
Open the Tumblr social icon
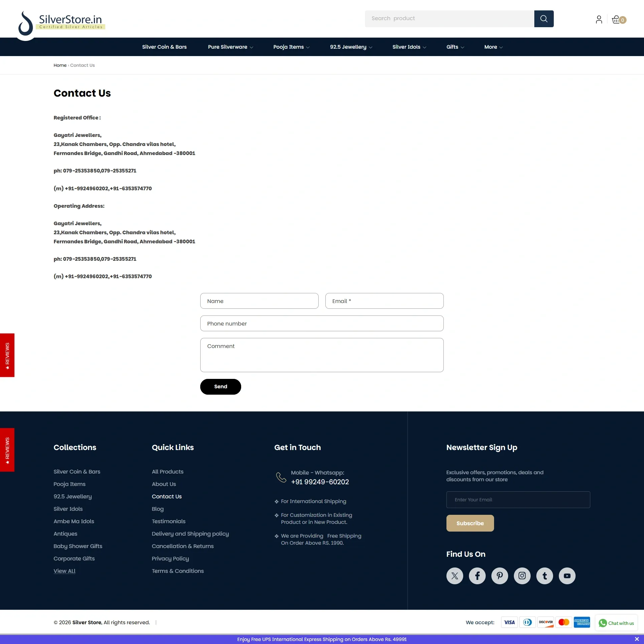[545, 576]
